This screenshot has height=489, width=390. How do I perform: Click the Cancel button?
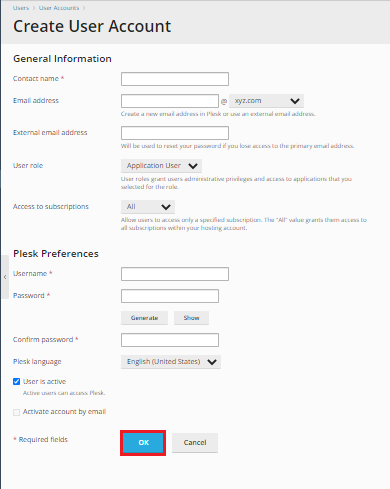(x=195, y=443)
